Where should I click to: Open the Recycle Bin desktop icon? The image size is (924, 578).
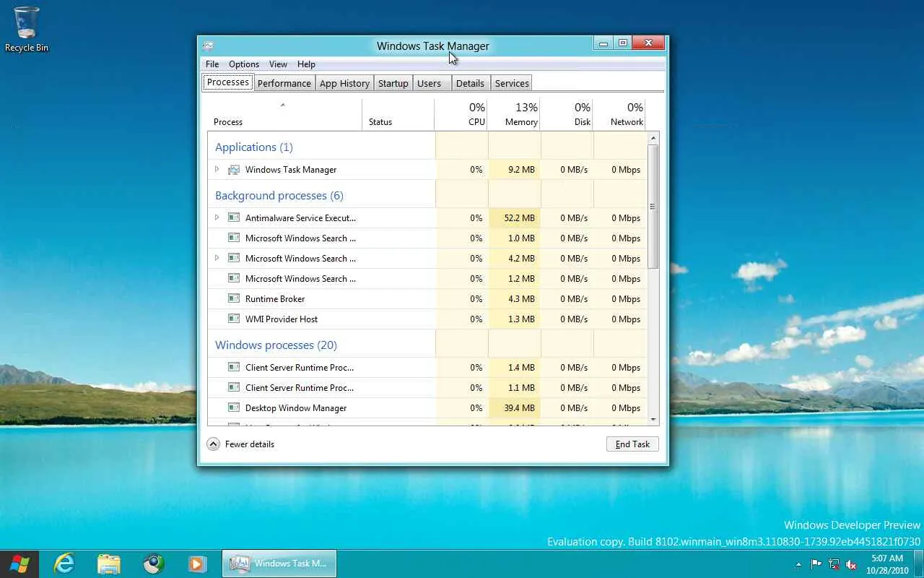coord(27,29)
